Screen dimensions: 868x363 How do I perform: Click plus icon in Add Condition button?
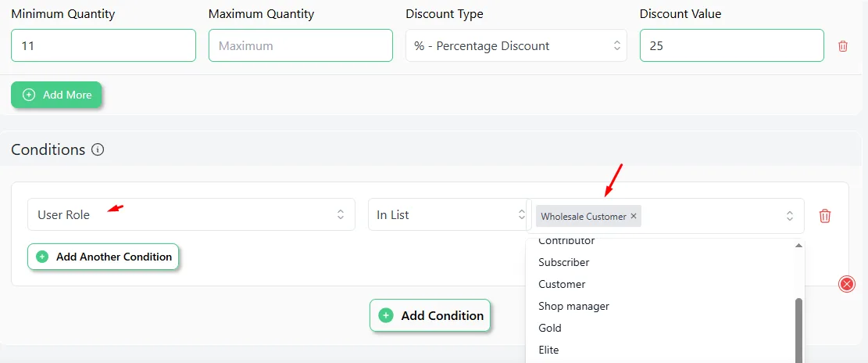[x=386, y=316]
